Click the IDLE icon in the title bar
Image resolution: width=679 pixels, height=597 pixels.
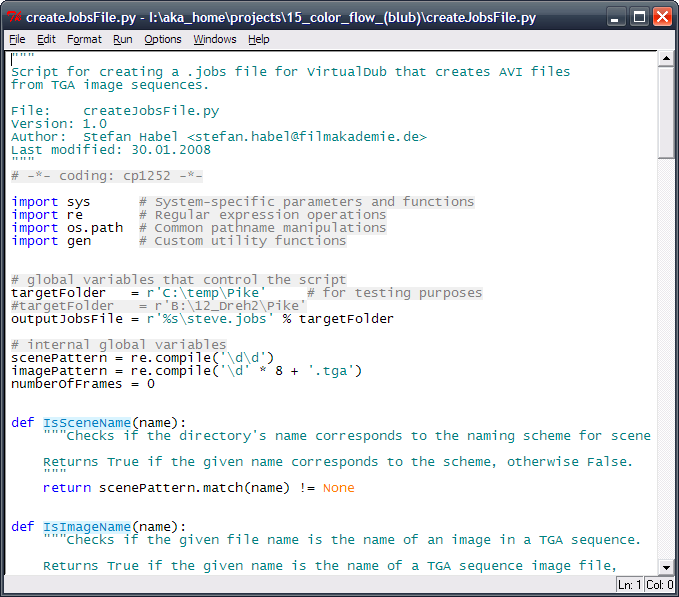click(15, 17)
